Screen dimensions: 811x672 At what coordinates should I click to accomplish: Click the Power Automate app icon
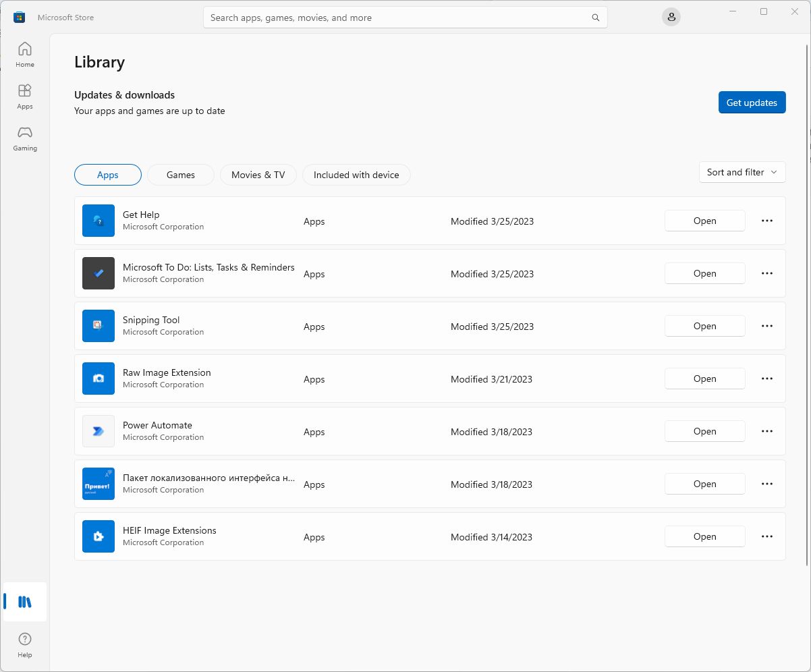[99, 431]
